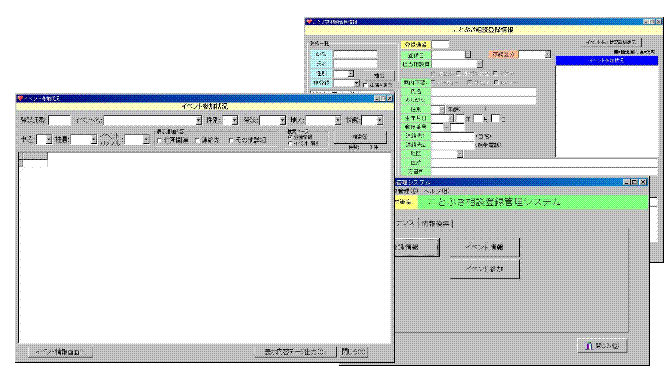Tick the last checkbox in the front window's display options group
668x371 pixels.
click(x=231, y=141)
